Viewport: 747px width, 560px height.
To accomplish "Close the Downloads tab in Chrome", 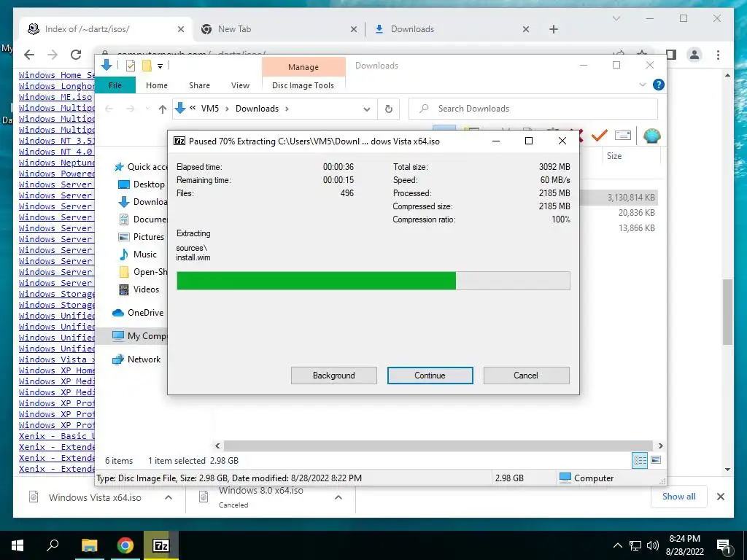I will tap(525, 29).
